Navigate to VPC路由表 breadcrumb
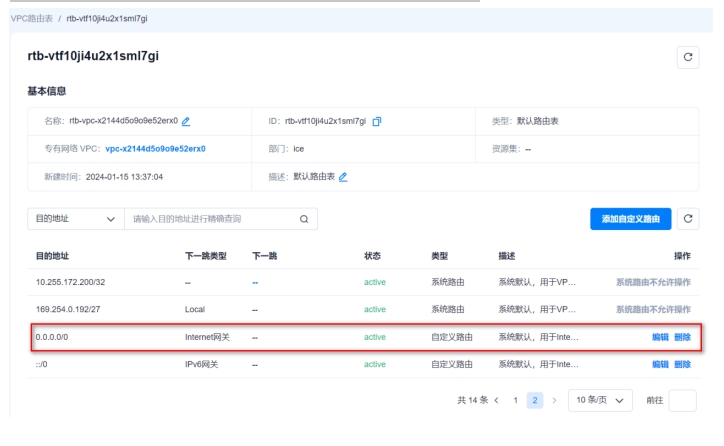Screen dimensions: 724x446 click(32, 18)
